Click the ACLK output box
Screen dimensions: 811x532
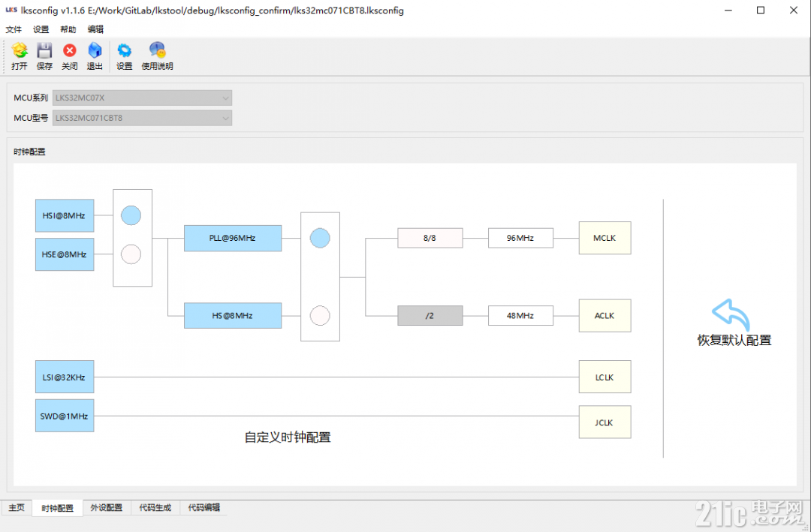click(x=604, y=315)
